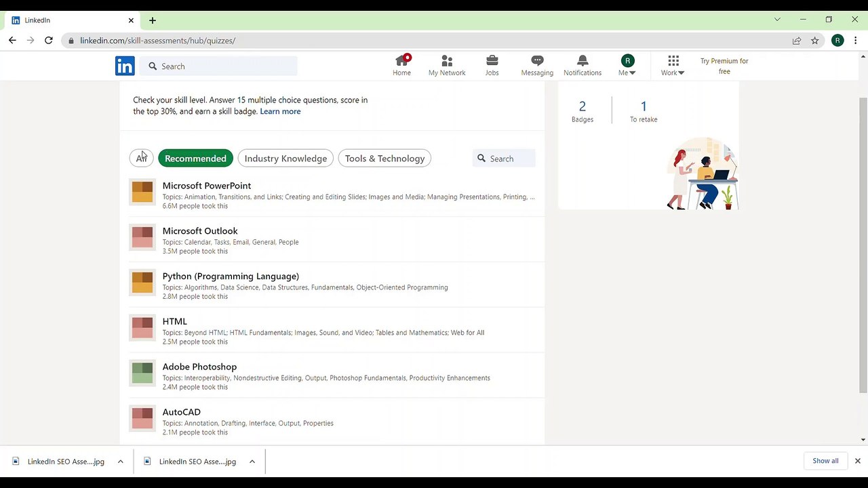868x488 pixels.
Task: Open the tab search chevron
Action: 777,20
